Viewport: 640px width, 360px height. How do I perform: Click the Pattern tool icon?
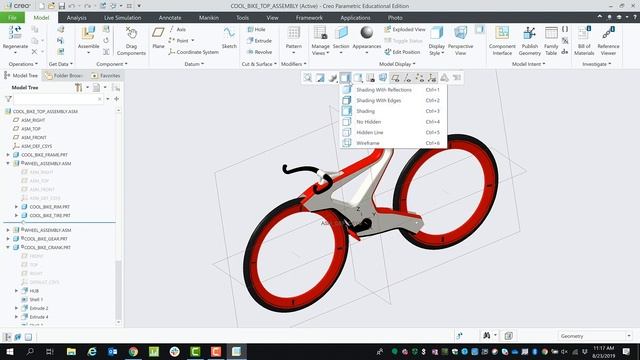pos(293,33)
